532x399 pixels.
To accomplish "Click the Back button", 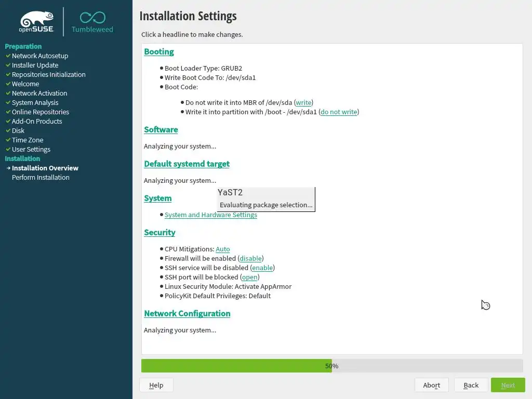I will coord(471,385).
